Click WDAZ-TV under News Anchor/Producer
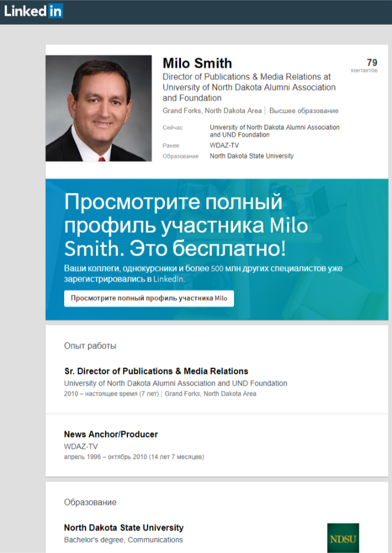 click(81, 446)
